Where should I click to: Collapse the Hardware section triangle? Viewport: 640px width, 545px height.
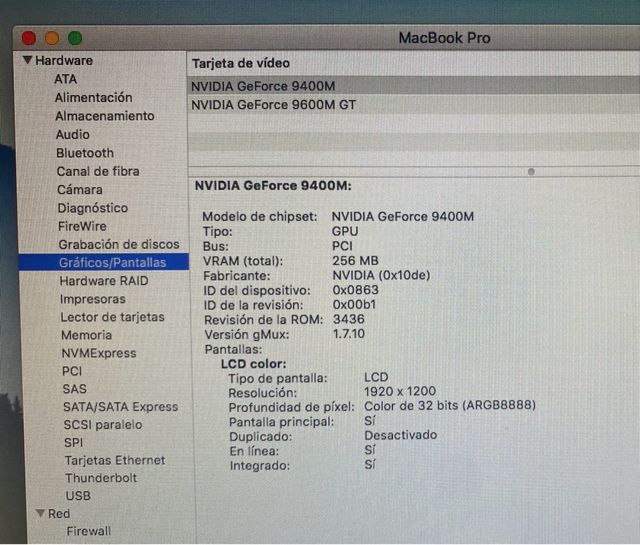coord(27,60)
